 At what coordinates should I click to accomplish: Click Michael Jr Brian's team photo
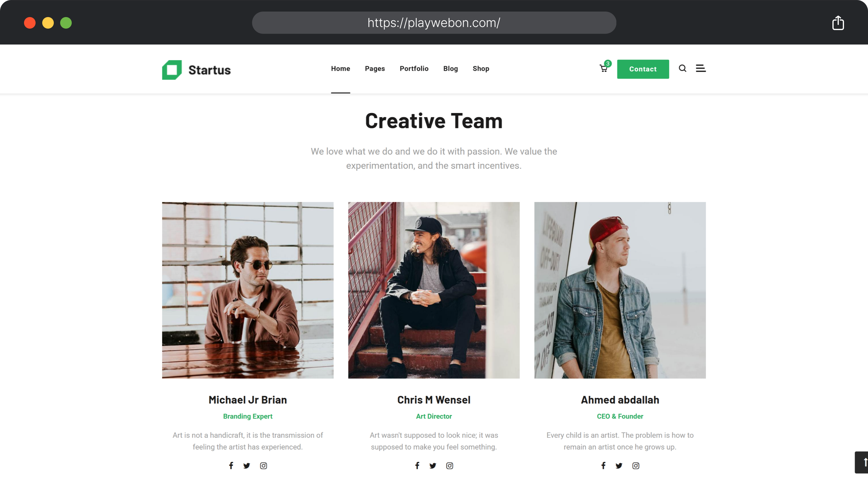tap(248, 290)
